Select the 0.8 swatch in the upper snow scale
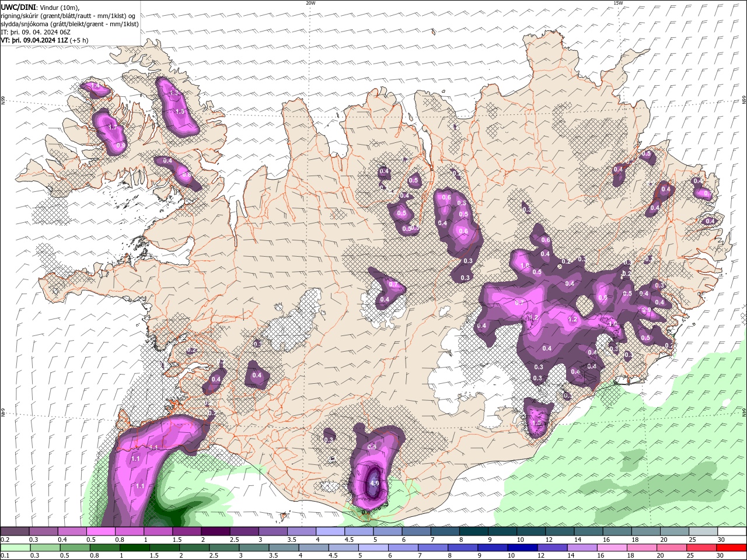747x560 pixels. tap(129, 531)
